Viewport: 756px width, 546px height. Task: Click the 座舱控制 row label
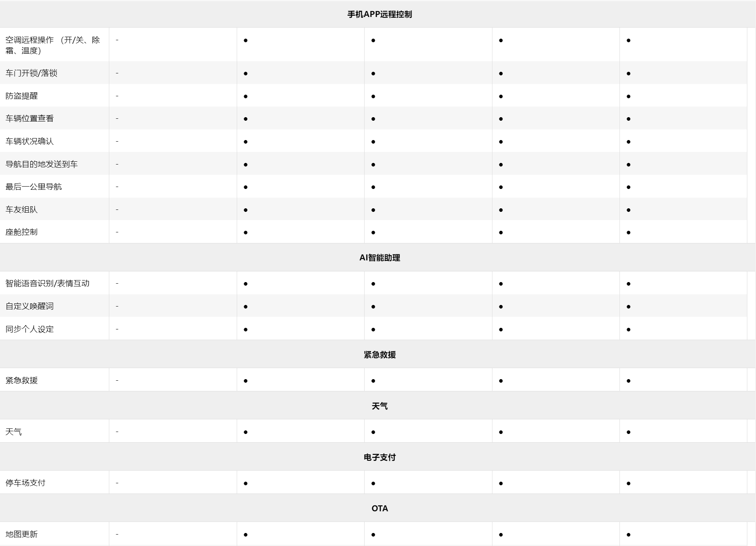tap(22, 232)
